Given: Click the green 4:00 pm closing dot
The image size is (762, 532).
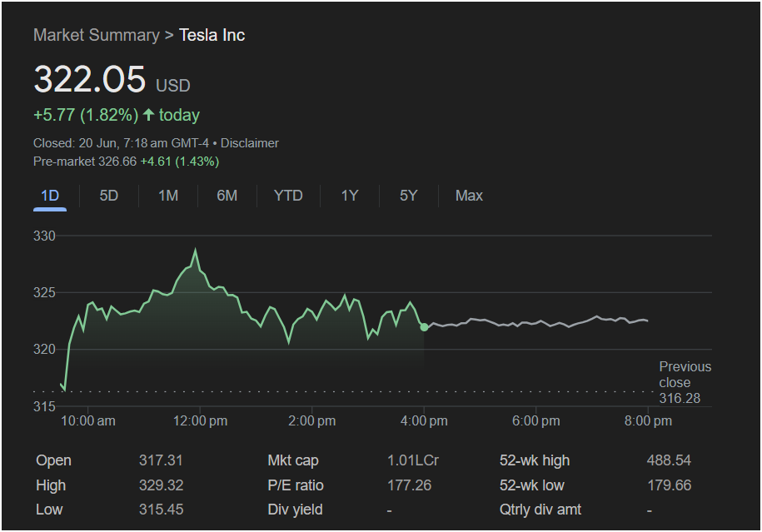Looking at the screenshot, I should (x=425, y=327).
